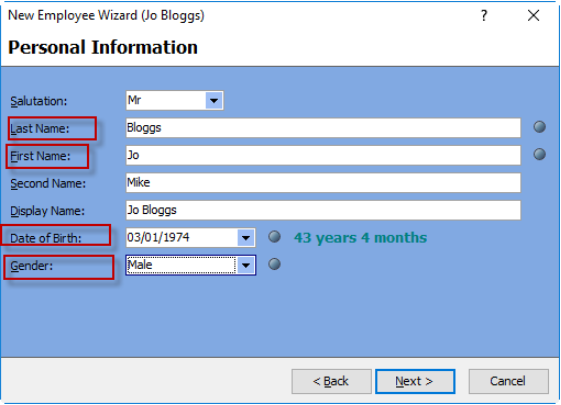Close the New Employee Wizard dialog
The width and height of the screenshot is (561, 405).
pos(533,15)
